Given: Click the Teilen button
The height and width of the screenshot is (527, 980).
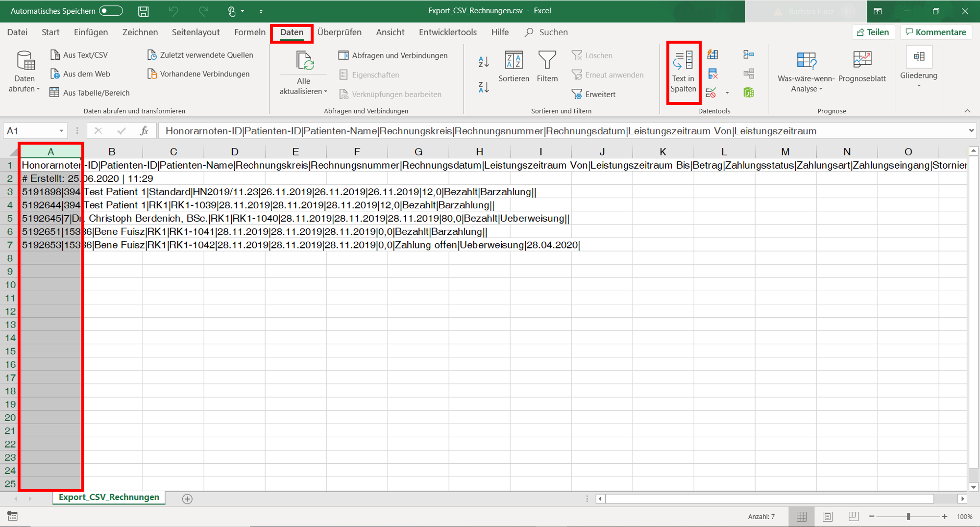Looking at the screenshot, I should point(873,32).
